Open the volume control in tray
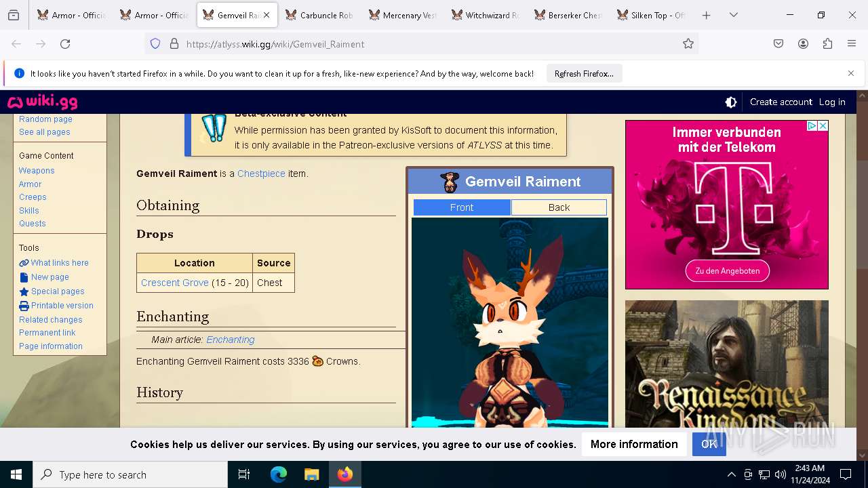This screenshot has height=488, width=868. point(781,474)
